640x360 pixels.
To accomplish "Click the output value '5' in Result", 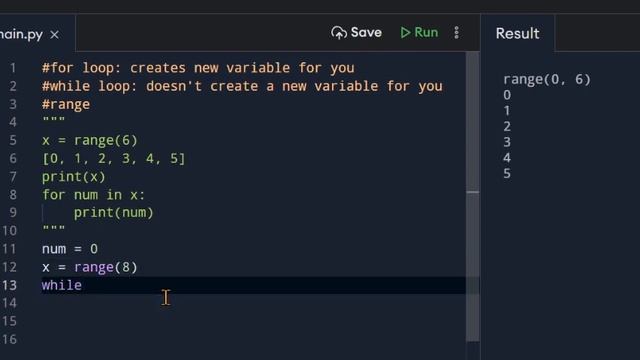I will coord(507,174).
